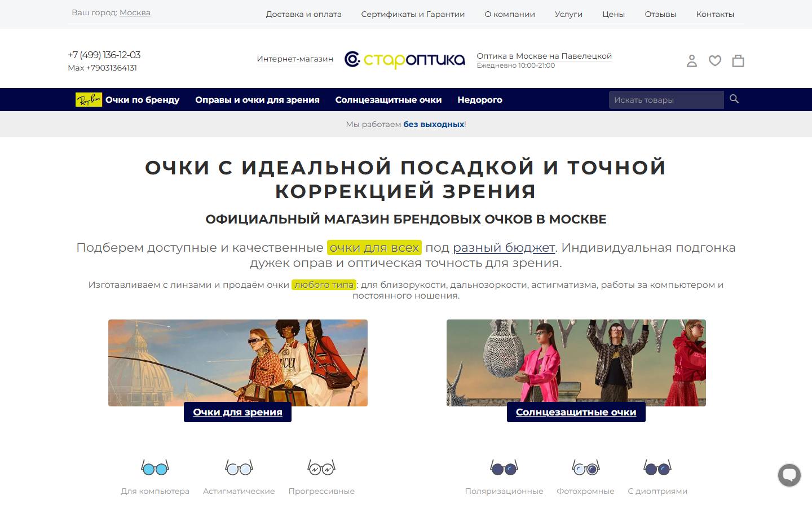812x508 pixels.
Task: Open 'Интернет-магазин' link
Action: pos(295,59)
